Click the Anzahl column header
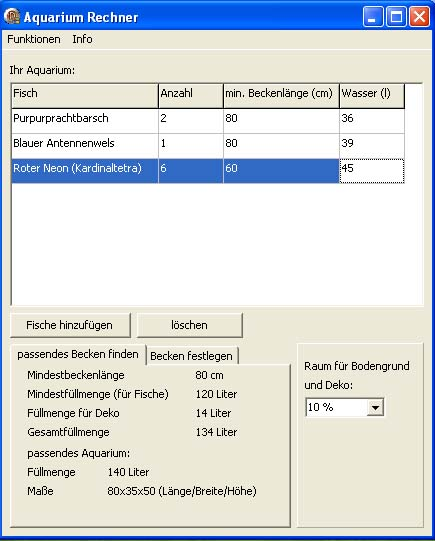This screenshot has height=541, width=435. pyautogui.click(x=191, y=96)
